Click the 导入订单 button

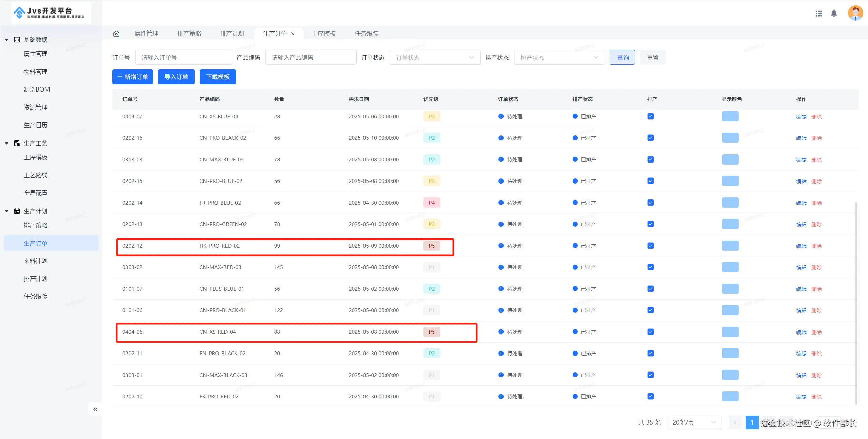(x=176, y=77)
